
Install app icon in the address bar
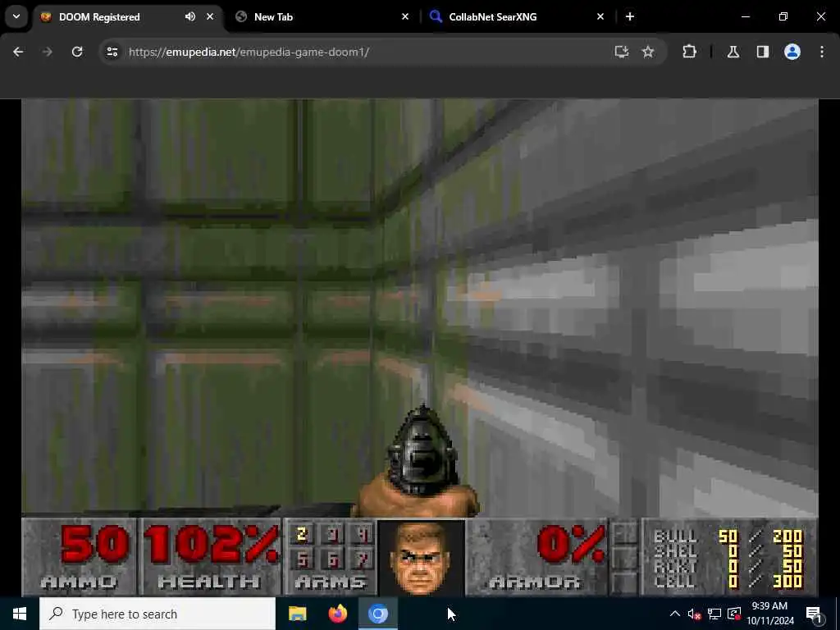click(622, 52)
